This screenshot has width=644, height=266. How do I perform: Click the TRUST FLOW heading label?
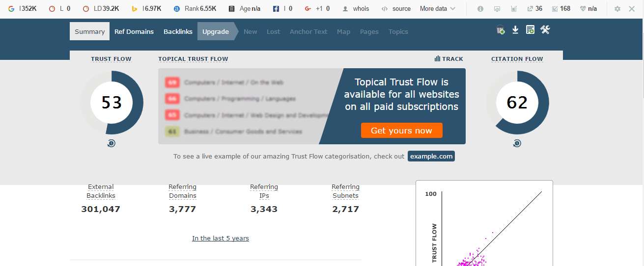coord(111,59)
